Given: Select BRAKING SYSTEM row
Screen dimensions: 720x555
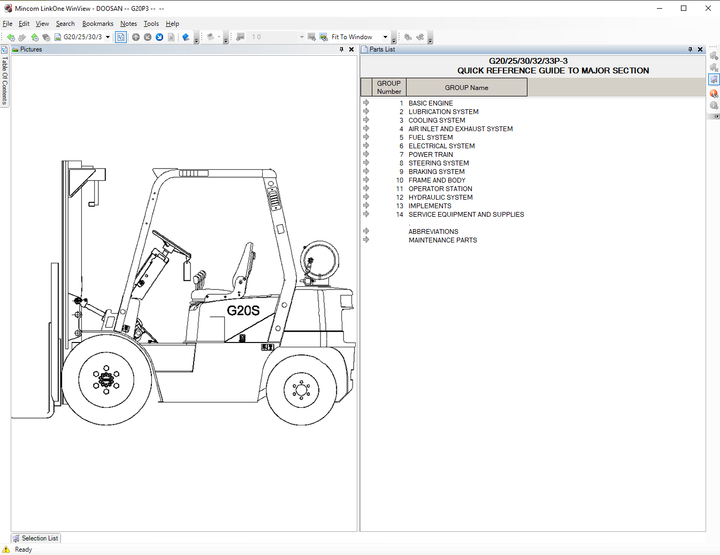Looking at the screenshot, I should tap(436, 172).
